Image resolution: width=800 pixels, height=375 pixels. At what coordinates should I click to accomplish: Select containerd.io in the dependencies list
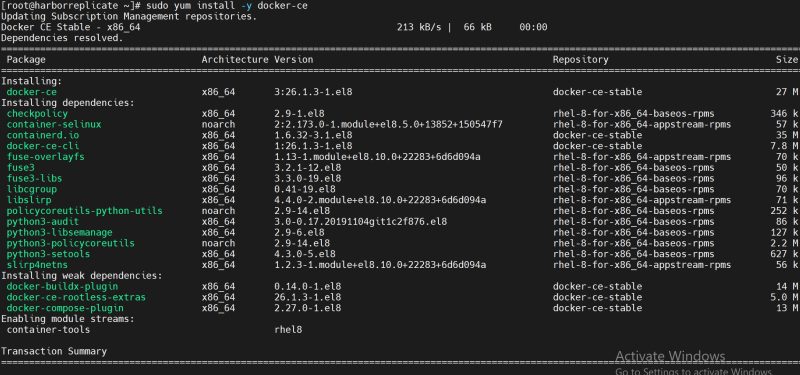pyautogui.click(x=43, y=135)
